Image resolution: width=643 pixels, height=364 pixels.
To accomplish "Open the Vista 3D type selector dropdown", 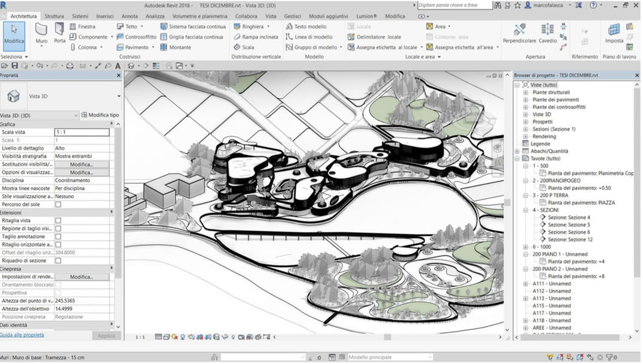I will coord(119,96).
